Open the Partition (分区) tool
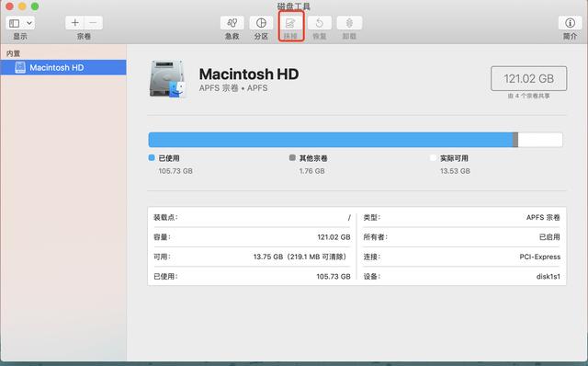Screen dimensions: 588x366 (x=261, y=23)
